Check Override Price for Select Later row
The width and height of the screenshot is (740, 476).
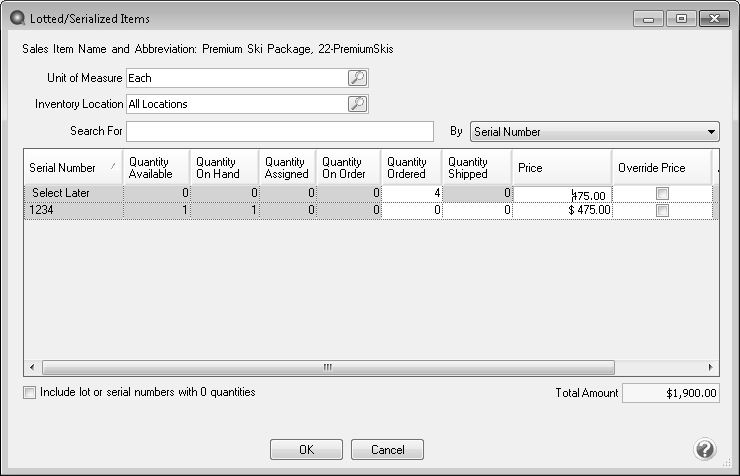tap(662, 193)
